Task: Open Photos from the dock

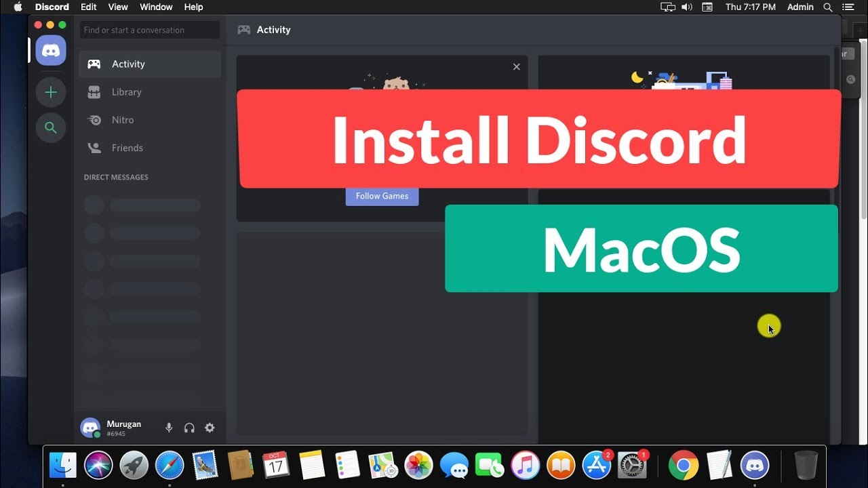Action: click(418, 466)
